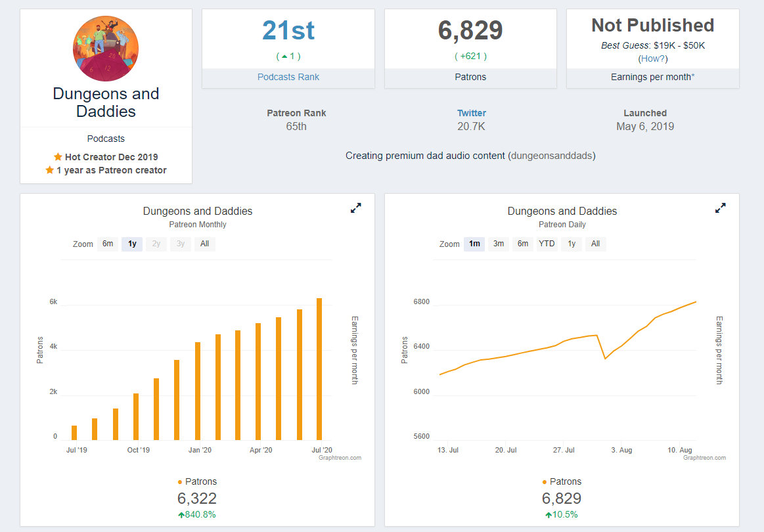Click the orange line dip in the Daily chart
This screenshot has height=532, width=764.
pyautogui.click(x=604, y=358)
